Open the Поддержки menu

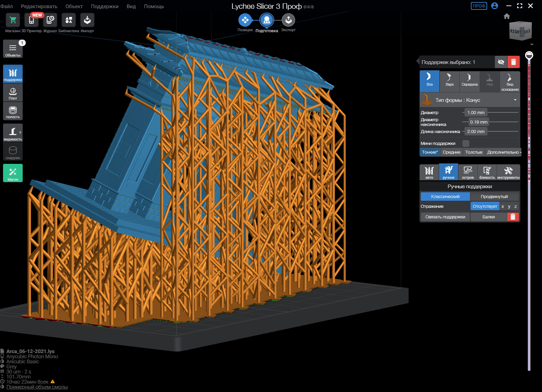(x=105, y=6)
